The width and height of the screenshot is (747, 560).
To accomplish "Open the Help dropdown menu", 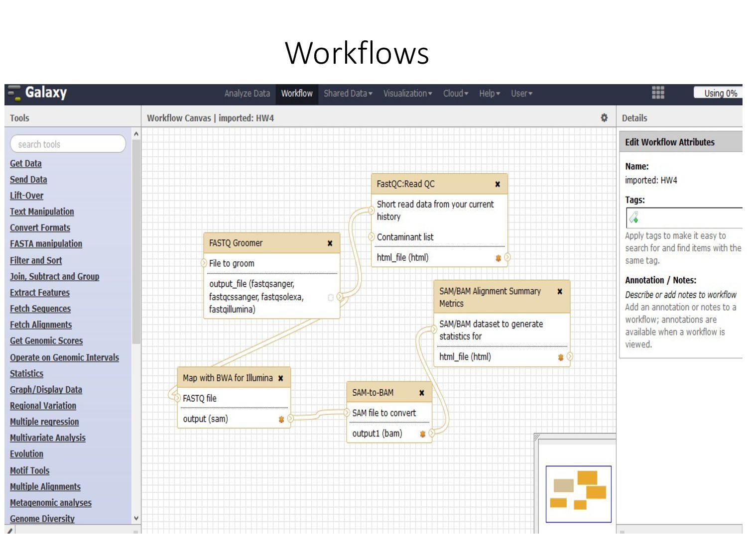I will [490, 94].
